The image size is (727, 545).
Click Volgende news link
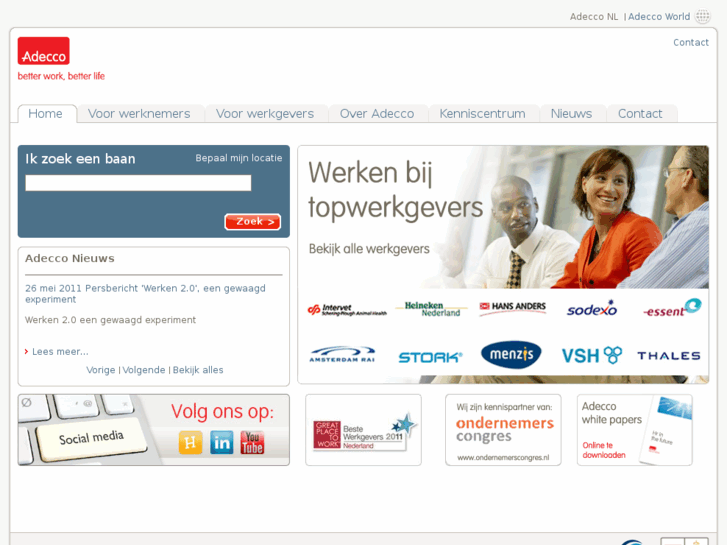coord(144,370)
